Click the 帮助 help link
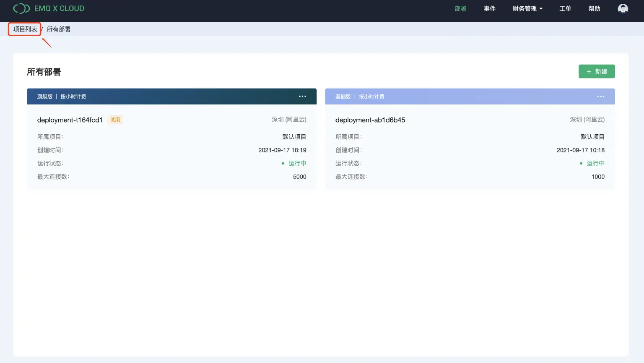Image resolution: width=644 pixels, height=363 pixels. (594, 8)
